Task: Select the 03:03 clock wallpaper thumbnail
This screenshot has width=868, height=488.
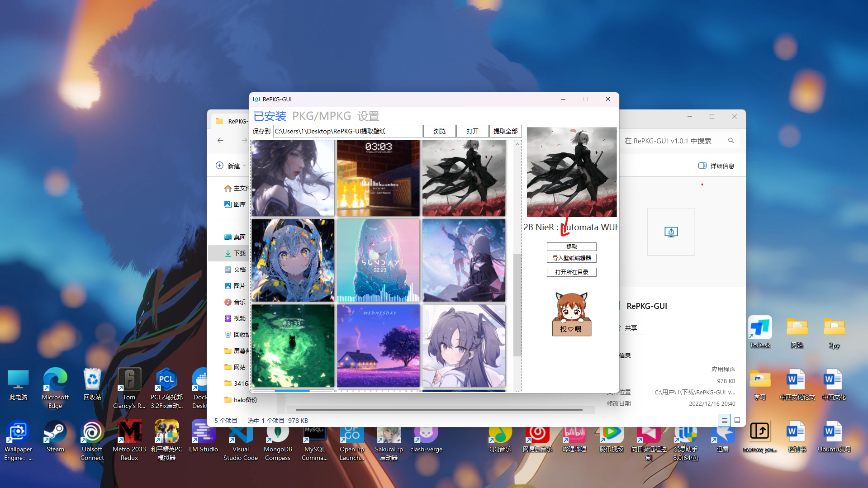Action: [x=378, y=178]
